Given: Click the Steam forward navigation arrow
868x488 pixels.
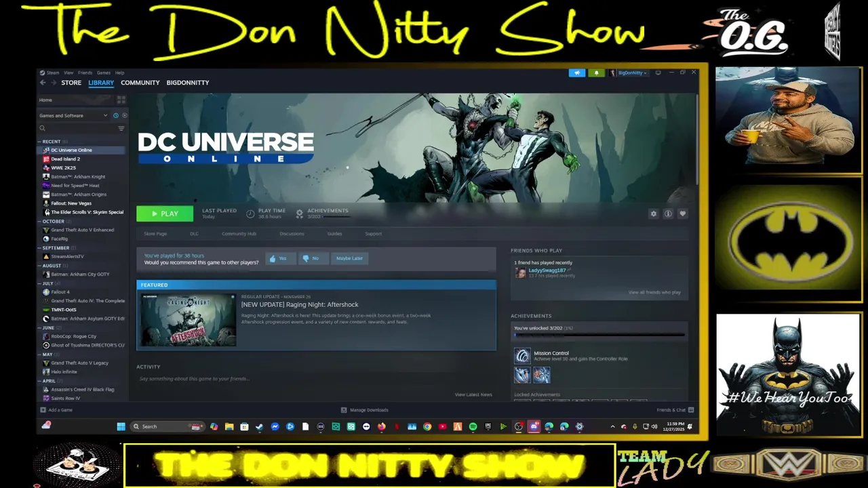Looking at the screenshot, I should click(53, 83).
